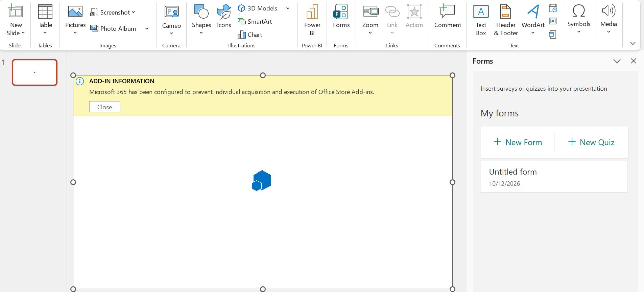
Task: Select the Untitled form entry
Action: 554,177
